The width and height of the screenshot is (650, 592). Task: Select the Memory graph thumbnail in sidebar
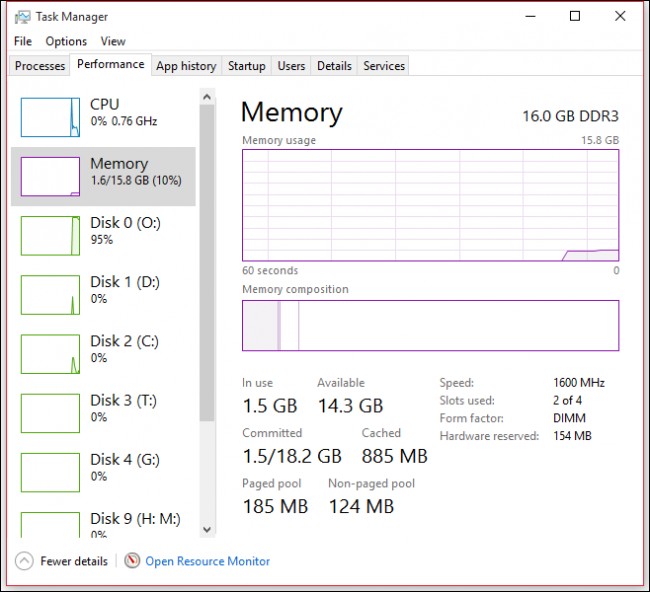50,176
